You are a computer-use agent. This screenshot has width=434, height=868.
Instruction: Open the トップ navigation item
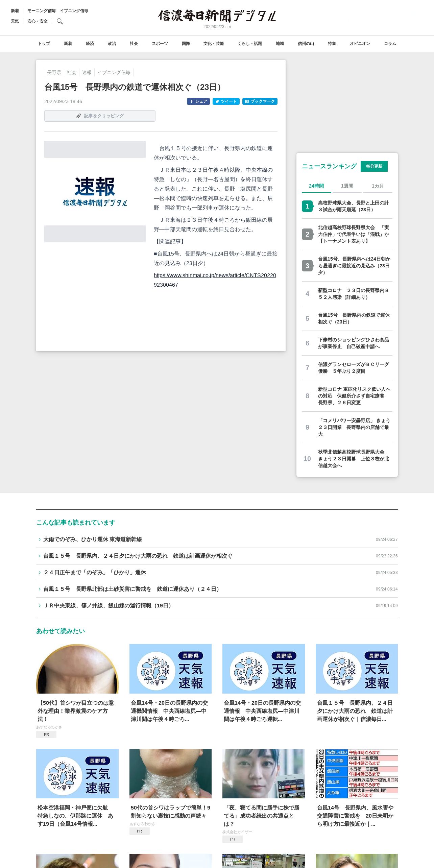(x=44, y=44)
